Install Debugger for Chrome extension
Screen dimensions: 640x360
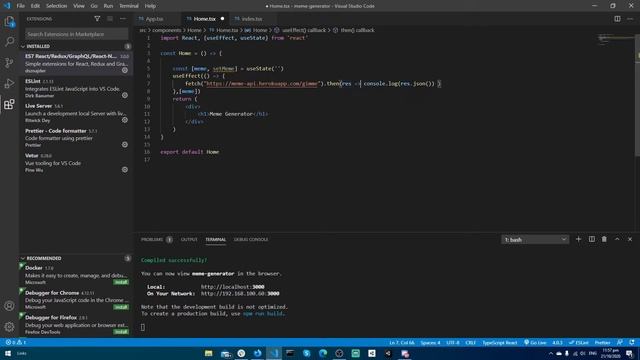(121, 307)
